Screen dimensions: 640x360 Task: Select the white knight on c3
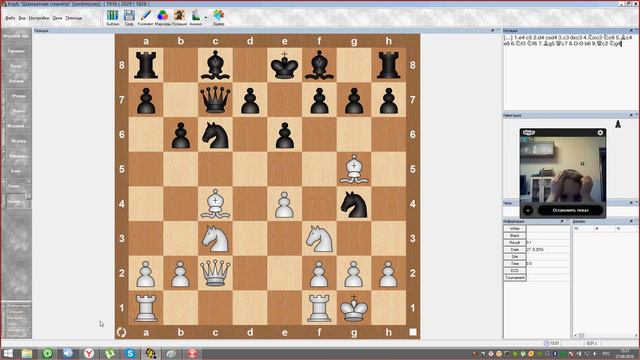point(215,238)
